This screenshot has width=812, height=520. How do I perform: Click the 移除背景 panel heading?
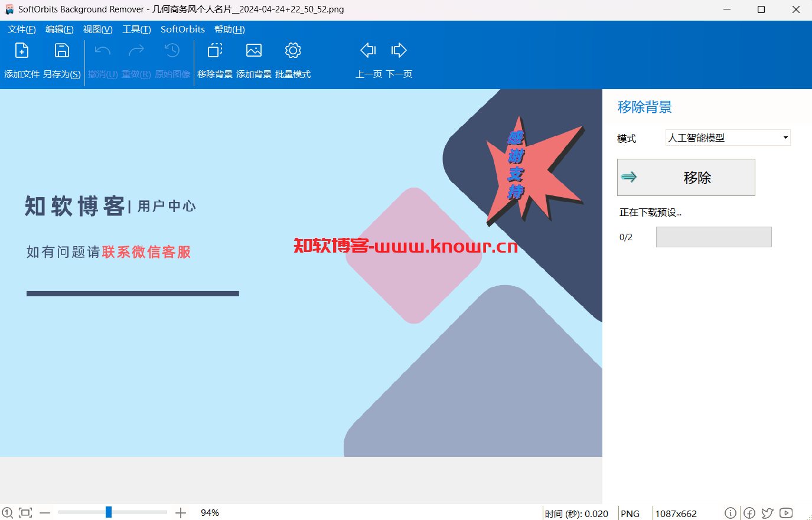(645, 107)
